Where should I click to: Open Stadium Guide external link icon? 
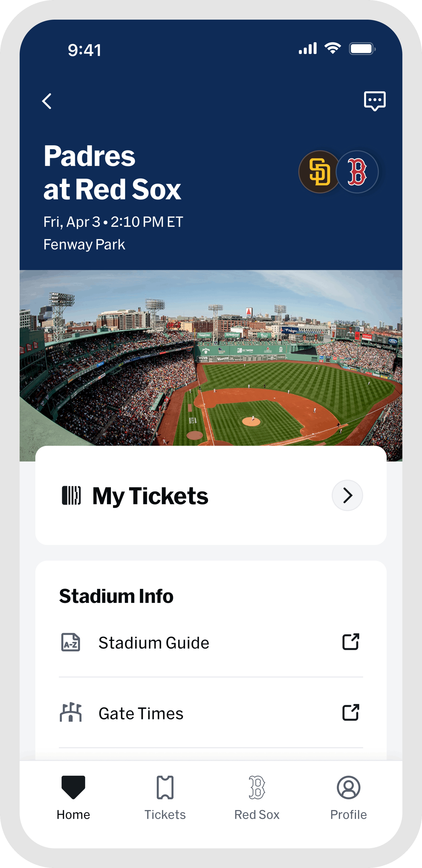tap(351, 642)
